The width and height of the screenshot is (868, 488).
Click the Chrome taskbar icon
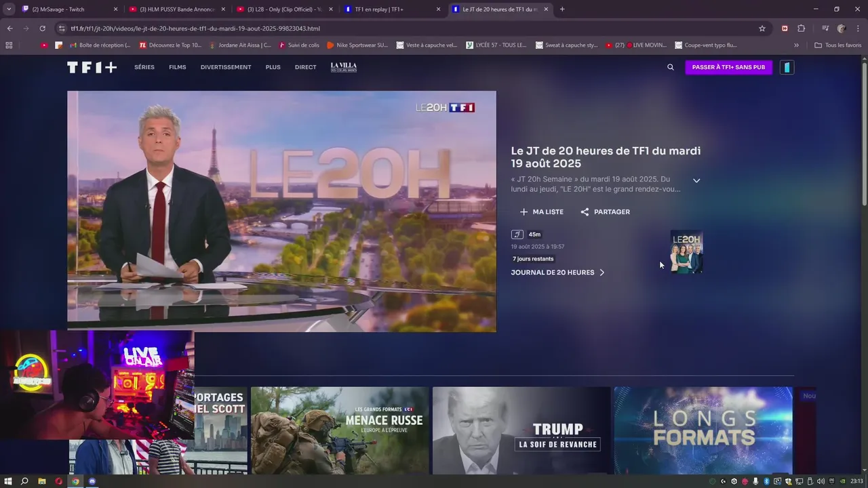tap(76, 481)
